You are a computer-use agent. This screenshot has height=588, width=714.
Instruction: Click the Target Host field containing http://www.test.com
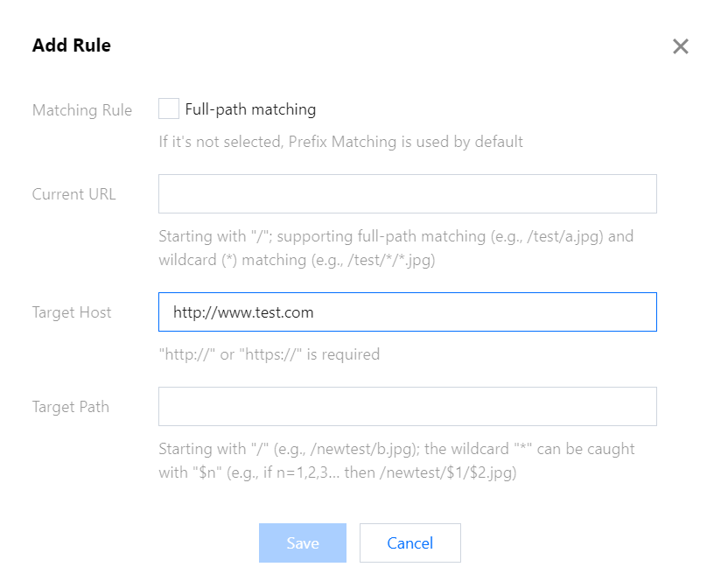click(x=407, y=312)
